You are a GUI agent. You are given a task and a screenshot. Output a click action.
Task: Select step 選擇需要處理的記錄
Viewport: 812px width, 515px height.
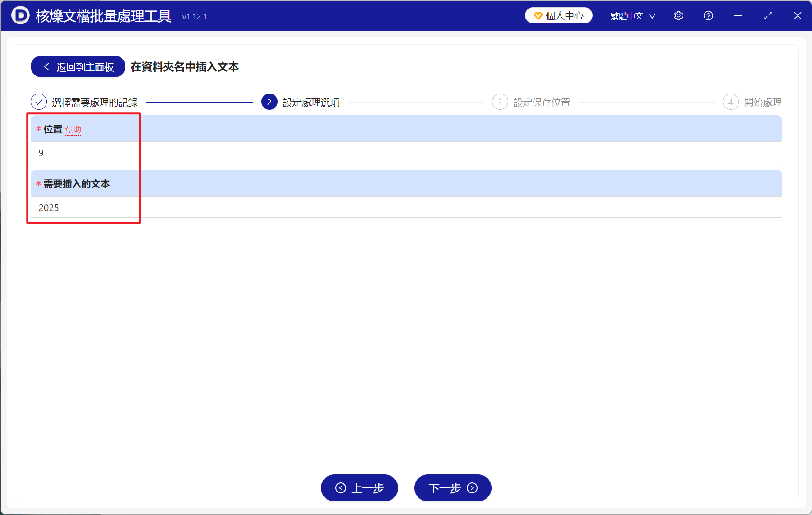click(95, 102)
